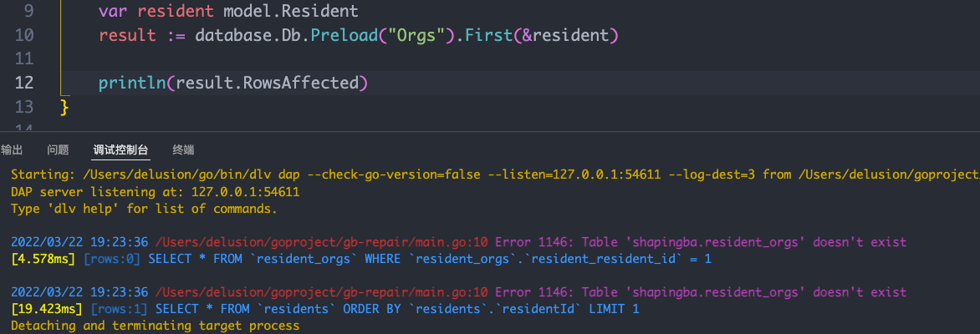Open the 输出 output tab
This screenshot has width=980, height=334.
12,150
